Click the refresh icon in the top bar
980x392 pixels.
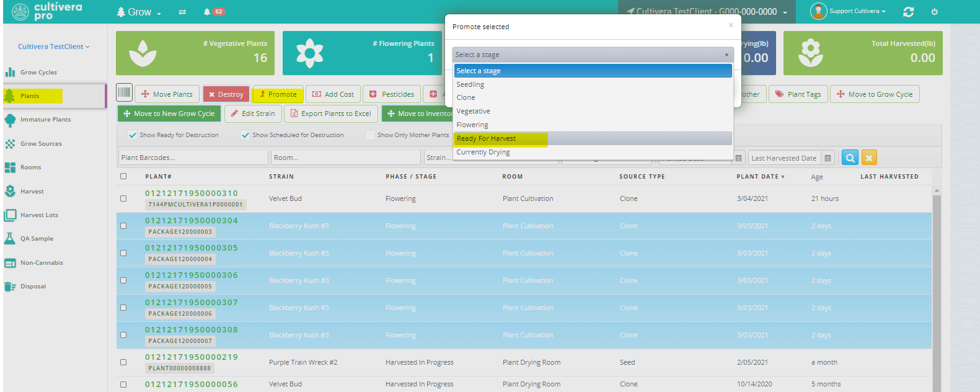click(x=909, y=12)
